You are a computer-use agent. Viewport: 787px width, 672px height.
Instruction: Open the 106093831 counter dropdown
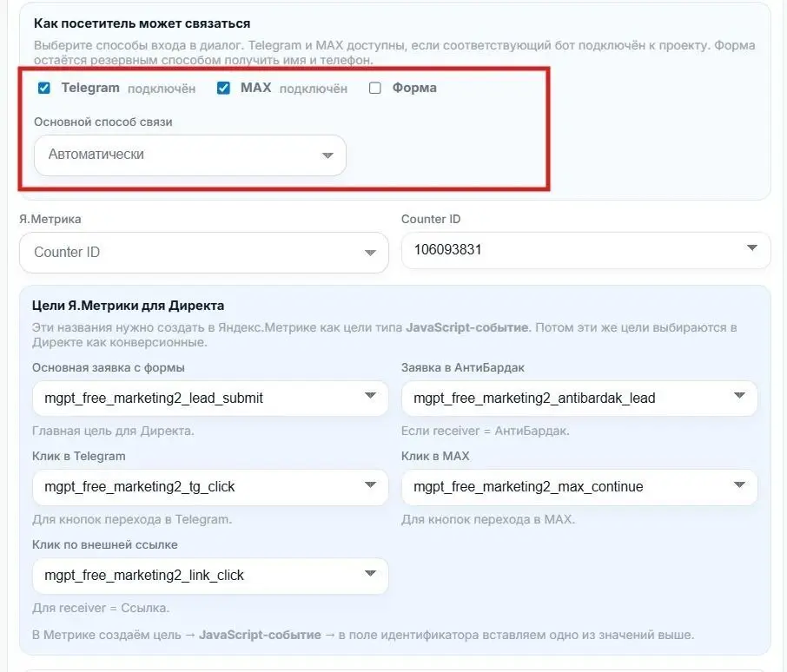coord(585,250)
